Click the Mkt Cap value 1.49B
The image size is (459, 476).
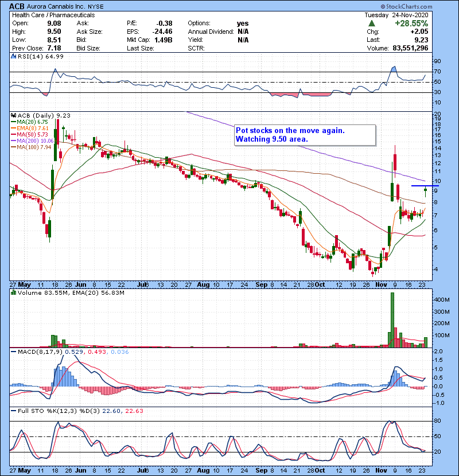[x=164, y=40]
